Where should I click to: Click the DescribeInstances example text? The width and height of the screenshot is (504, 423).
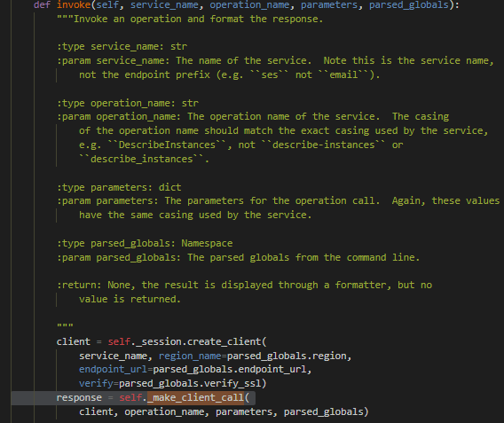pos(167,145)
